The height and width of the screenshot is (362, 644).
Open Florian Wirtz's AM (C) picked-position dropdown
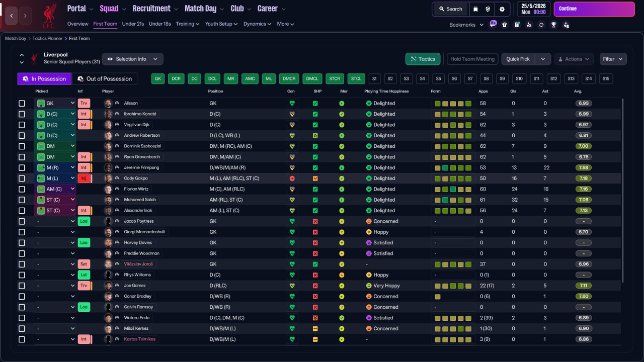click(55, 189)
